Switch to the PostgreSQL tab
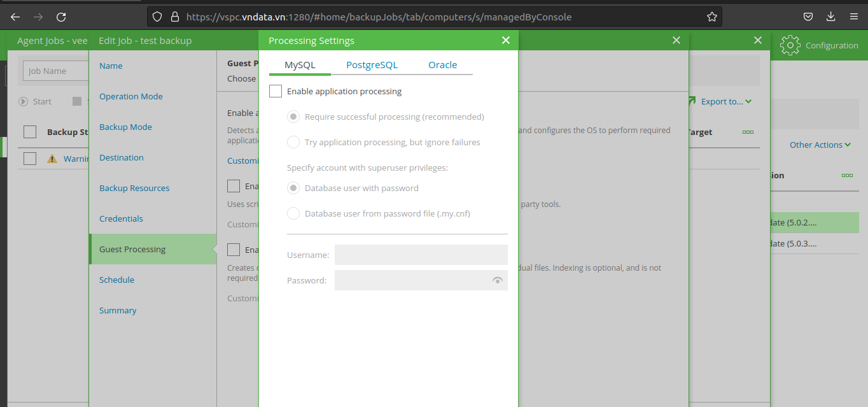The image size is (868, 407). click(x=372, y=65)
